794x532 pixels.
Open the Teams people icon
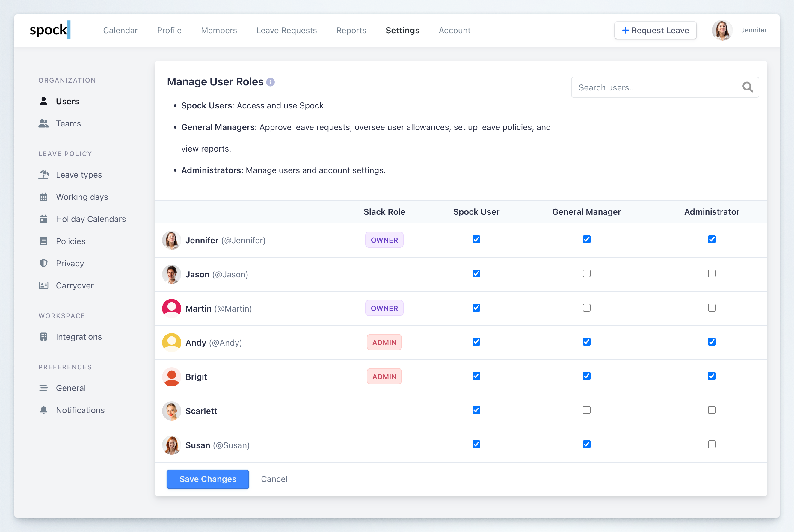pyautogui.click(x=43, y=123)
